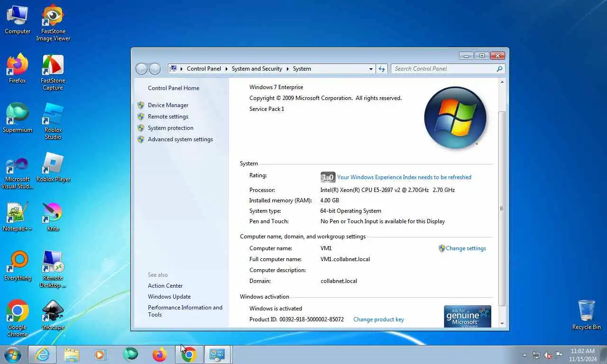Select the Recycle Bin icon
607x364 pixels.
click(x=587, y=315)
